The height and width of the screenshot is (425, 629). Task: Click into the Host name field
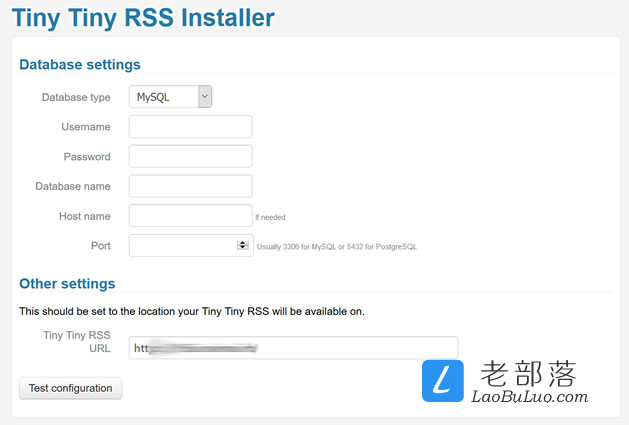click(x=191, y=216)
